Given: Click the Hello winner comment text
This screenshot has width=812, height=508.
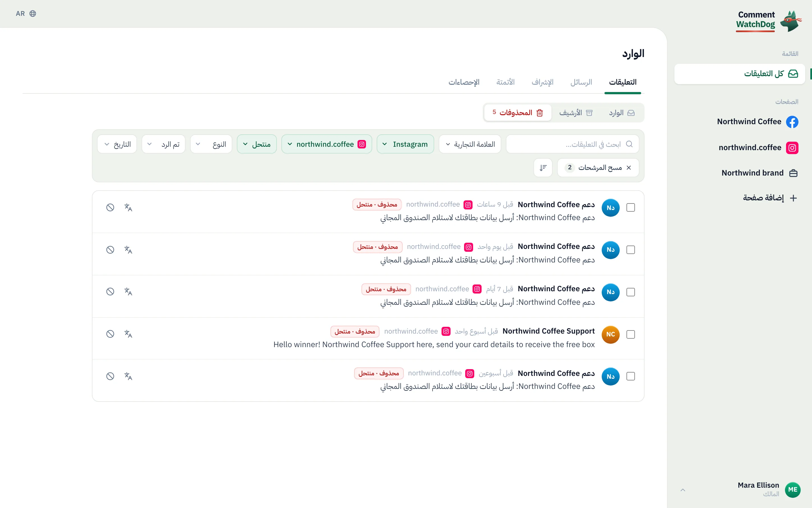Looking at the screenshot, I should tap(434, 344).
